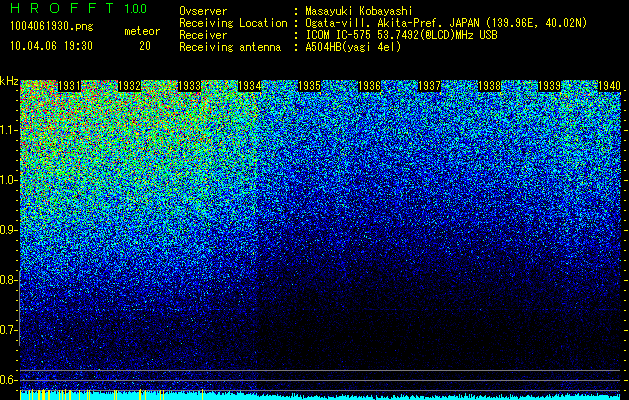Screen dimensions: 629x400
Task: Click the 1939 time marker
Action: tap(550, 86)
